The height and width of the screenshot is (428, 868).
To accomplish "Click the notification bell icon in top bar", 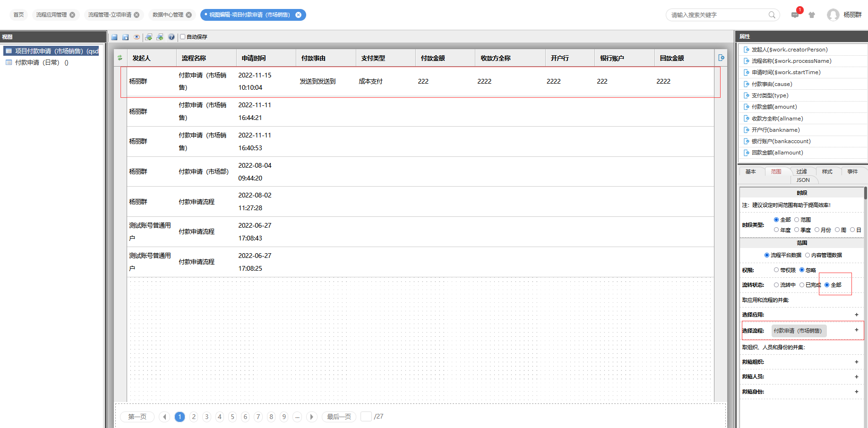I will pos(812,15).
